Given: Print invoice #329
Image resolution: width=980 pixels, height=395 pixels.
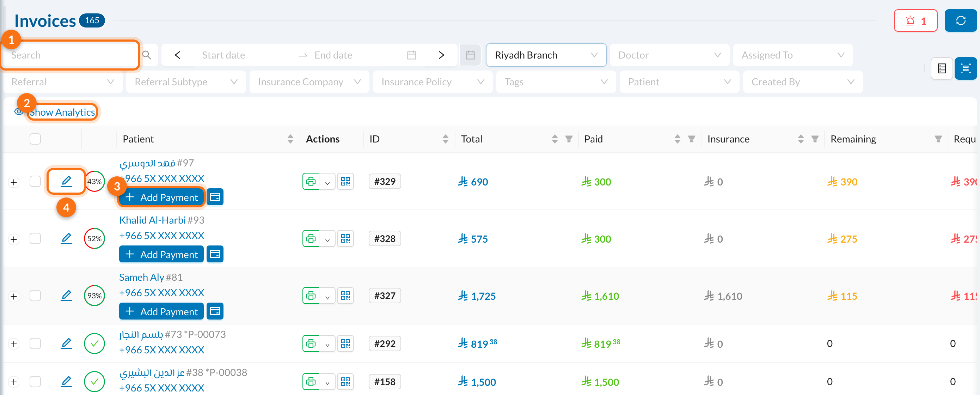Looking at the screenshot, I should [x=311, y=182].
